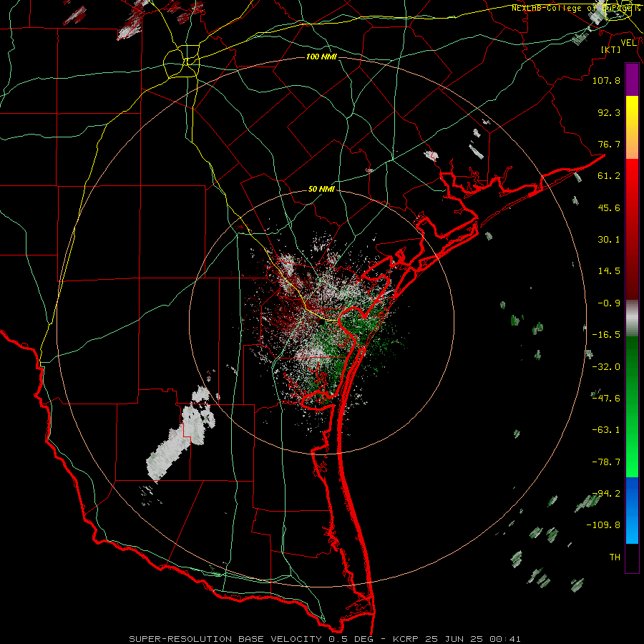Select the 76.7 velocity scale value

coord(609,144)
